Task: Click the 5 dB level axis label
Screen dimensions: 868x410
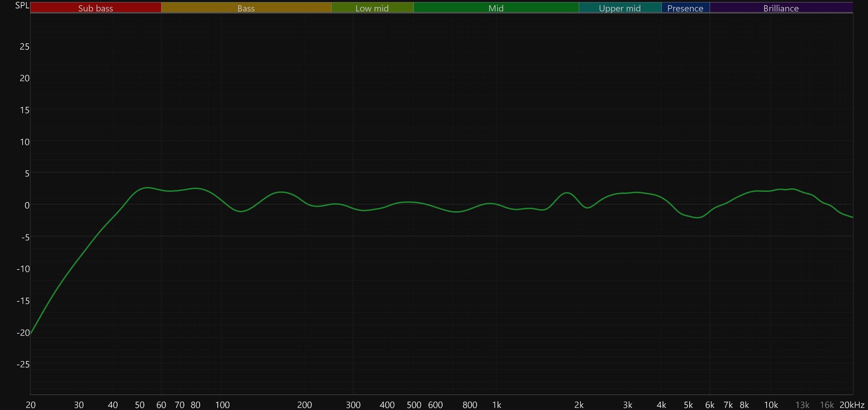Action: 27,173
